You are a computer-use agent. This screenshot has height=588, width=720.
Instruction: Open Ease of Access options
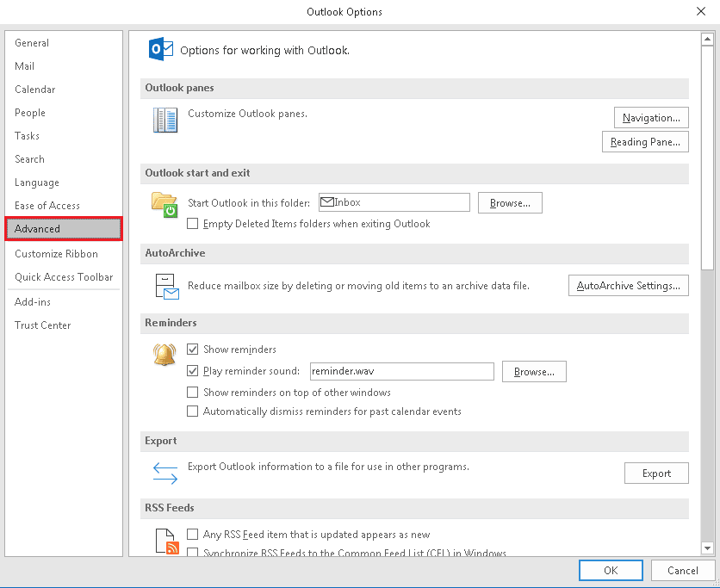(64, 206)
